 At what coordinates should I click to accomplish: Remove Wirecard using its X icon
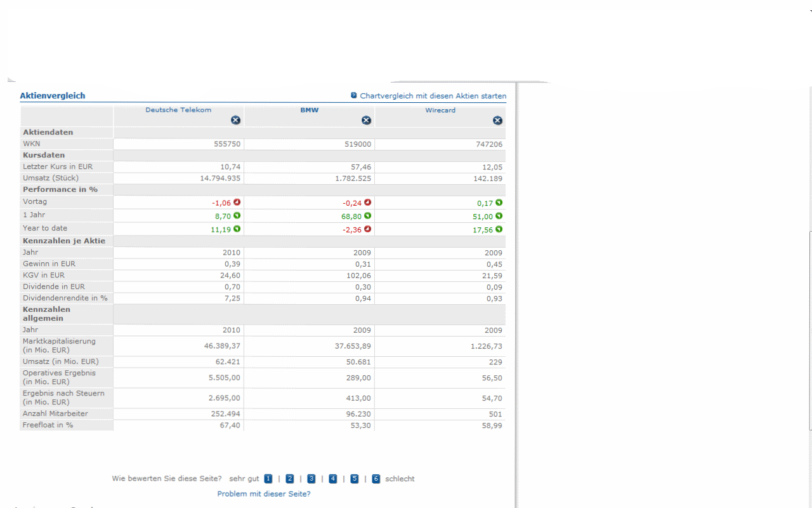coord(497,120)
